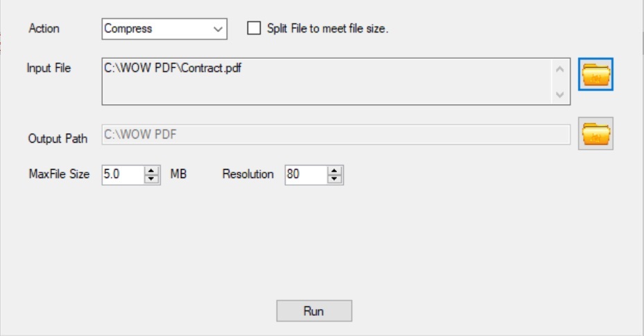Decrease Resolution with down arrow
The image size is (644, 336).
[335, 179]
